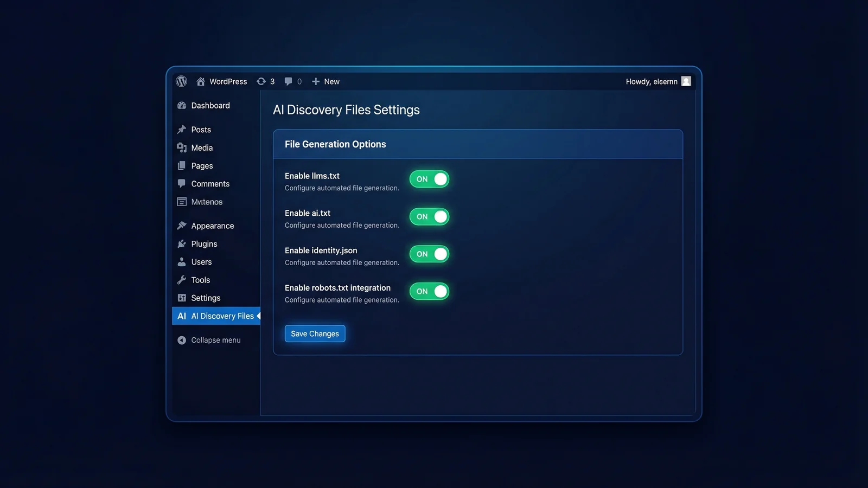Click the Comments sidebar bubble icon

[x=182, y=184]
